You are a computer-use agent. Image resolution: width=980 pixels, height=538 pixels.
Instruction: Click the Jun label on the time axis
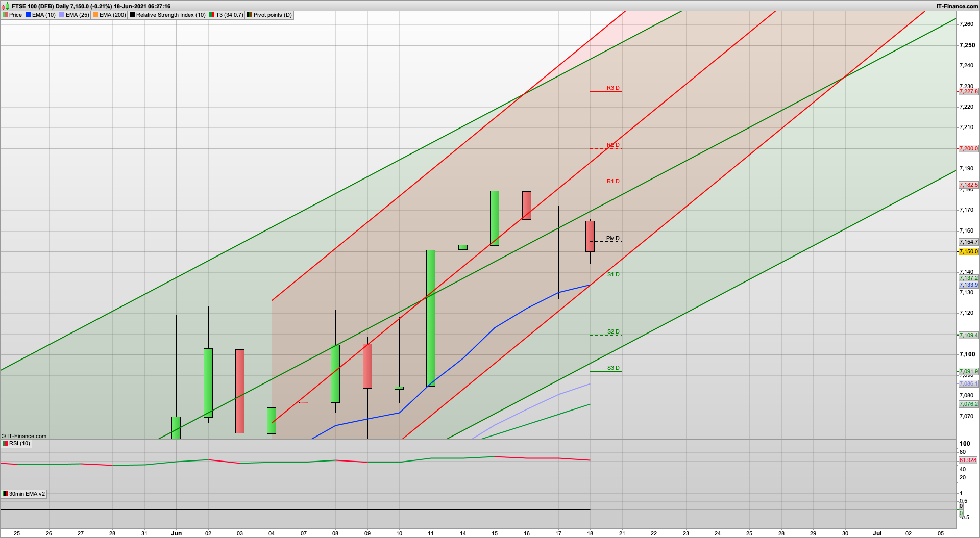[177, 533]
